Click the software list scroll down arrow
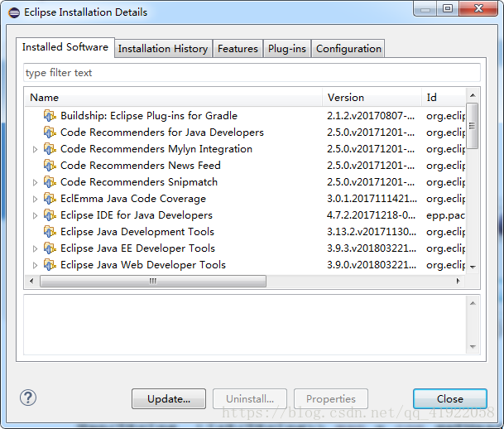The height and width of the screenshot is (429, 504). [x=473, y=267]
